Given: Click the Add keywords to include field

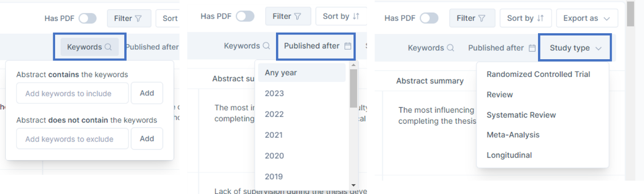Looking at the screenshot, I should pos(72,93).
